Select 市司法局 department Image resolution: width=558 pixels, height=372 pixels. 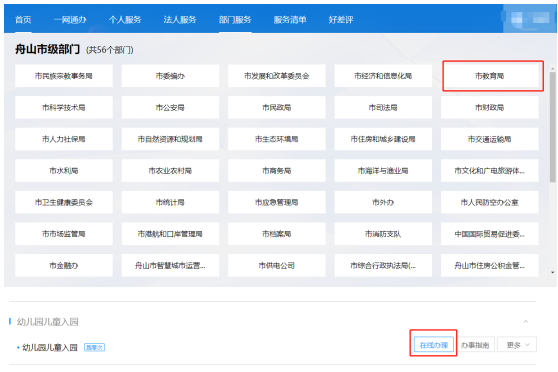(383, 108)
